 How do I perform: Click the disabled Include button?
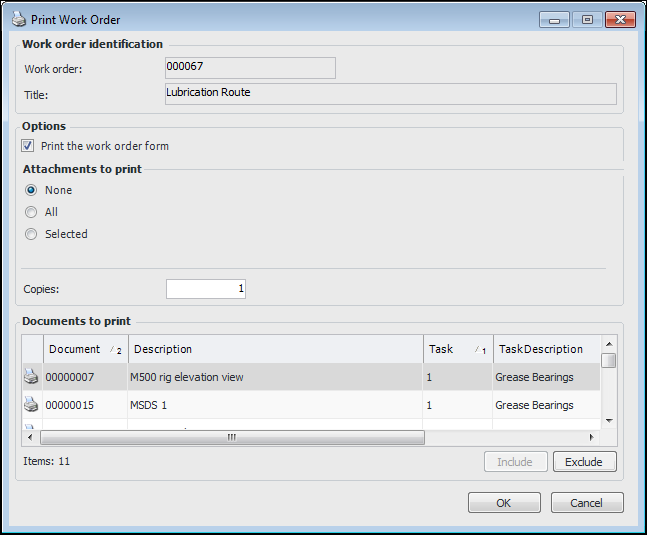click(x=516, y=462)
